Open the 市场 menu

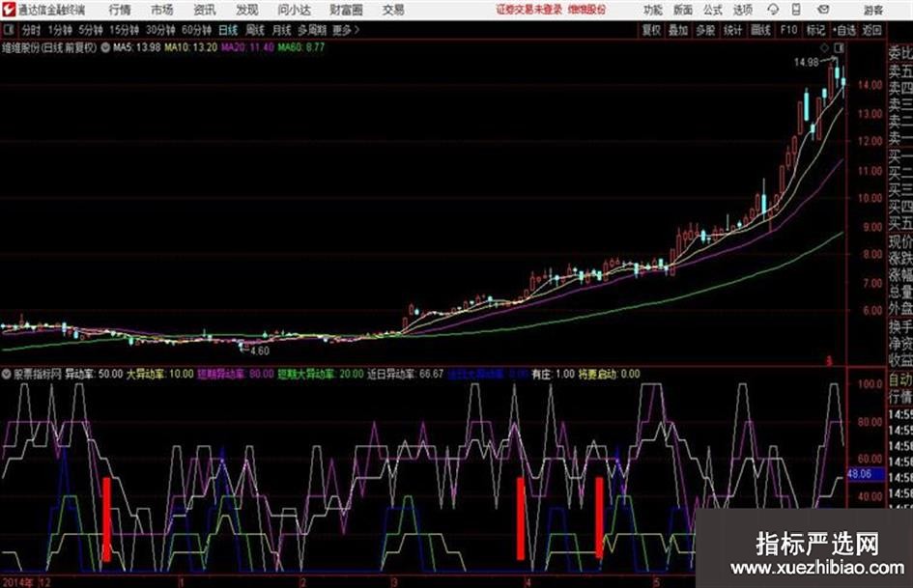[162, 10]
